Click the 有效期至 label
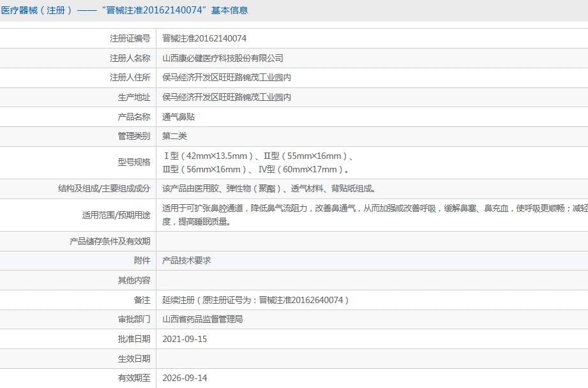 point(134,378)
